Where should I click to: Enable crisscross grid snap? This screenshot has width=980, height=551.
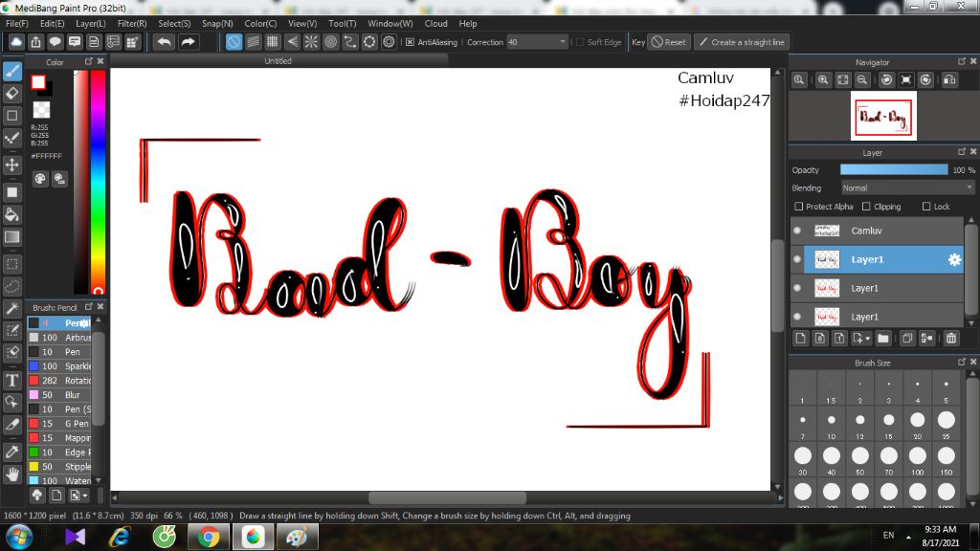coord(272,42)
